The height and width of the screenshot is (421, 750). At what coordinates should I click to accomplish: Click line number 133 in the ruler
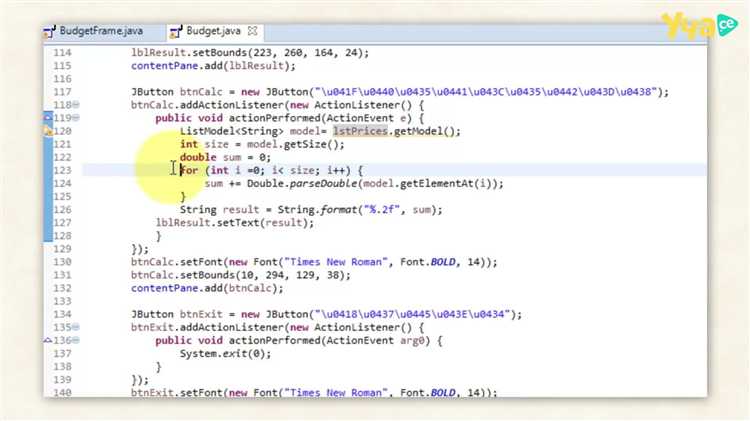tap(62, 301)
